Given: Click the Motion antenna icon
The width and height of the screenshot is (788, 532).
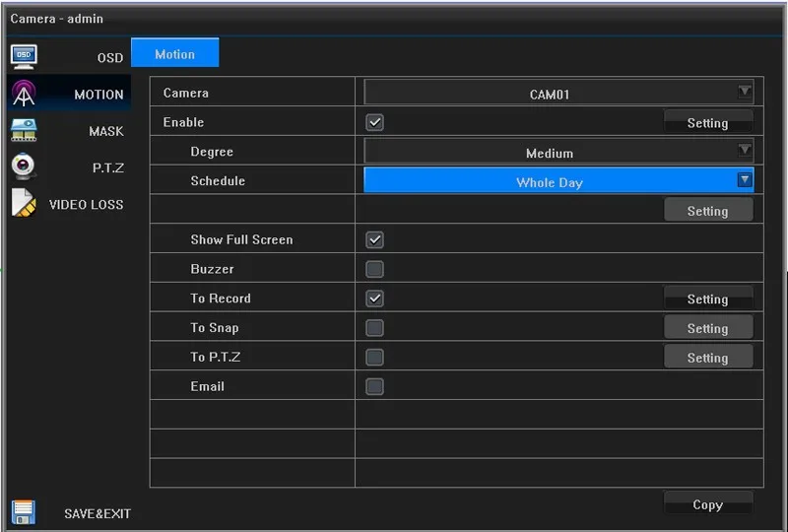Looking at the screenshot, I should click(24, 94).
